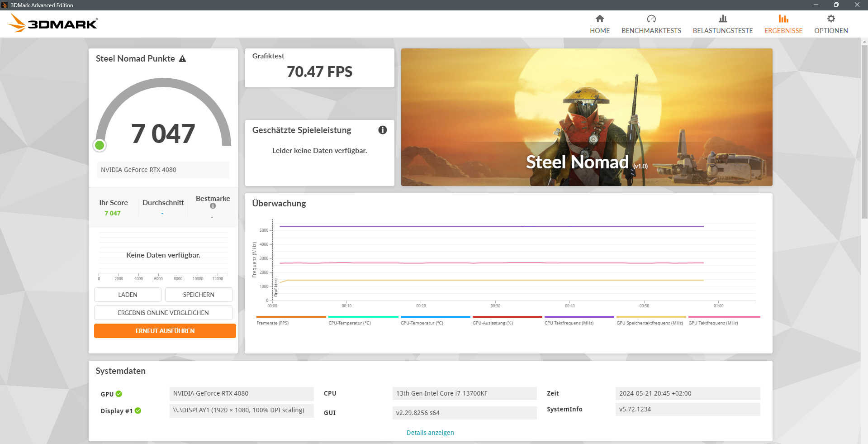Toggle the GPU Speichertaktfrequenz (MHz) legend entry
The image size is (868, 444).
click(x=651, y=320)
